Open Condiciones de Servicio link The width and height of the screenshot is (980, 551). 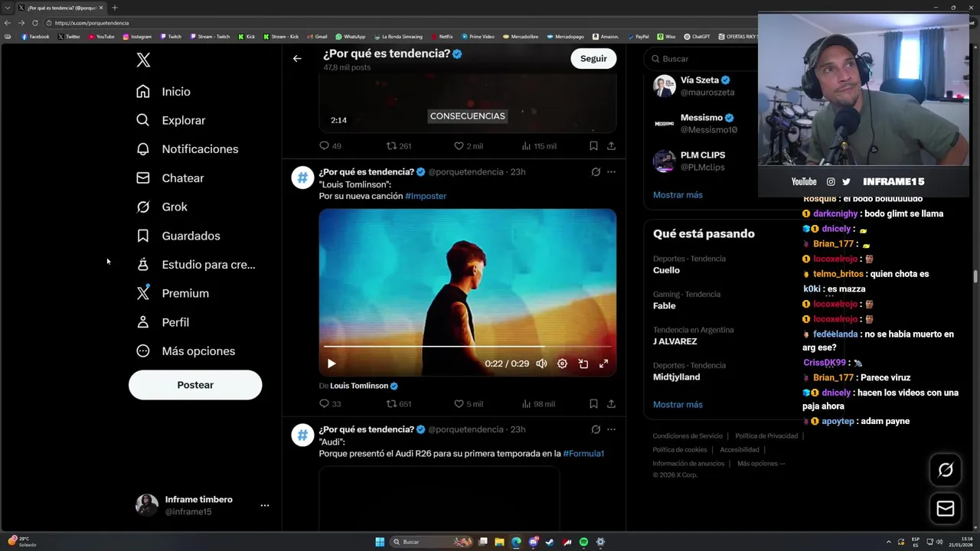tap(688, 436)
